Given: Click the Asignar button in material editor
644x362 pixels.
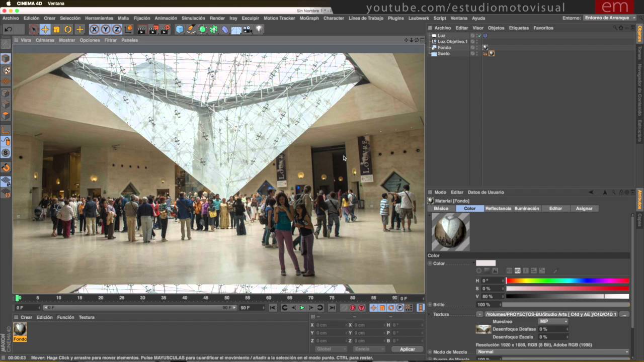Looking at the screenshot, I should coord(584,208).
